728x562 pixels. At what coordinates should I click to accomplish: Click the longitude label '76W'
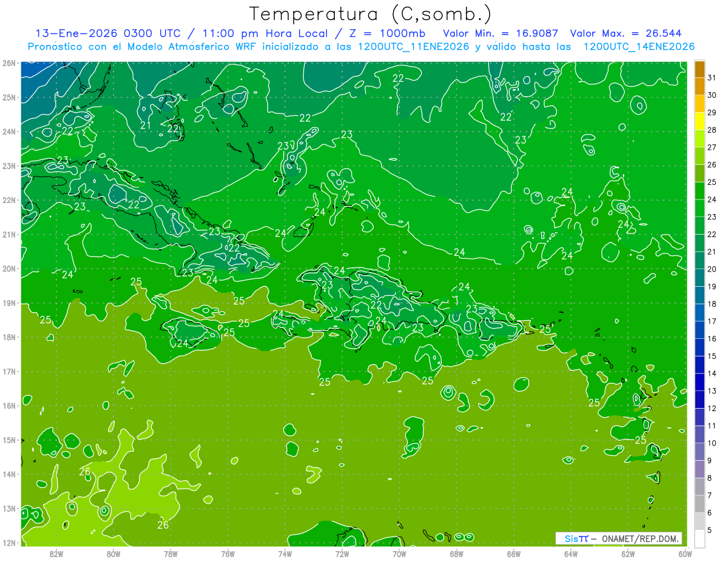tap(228, 554)
